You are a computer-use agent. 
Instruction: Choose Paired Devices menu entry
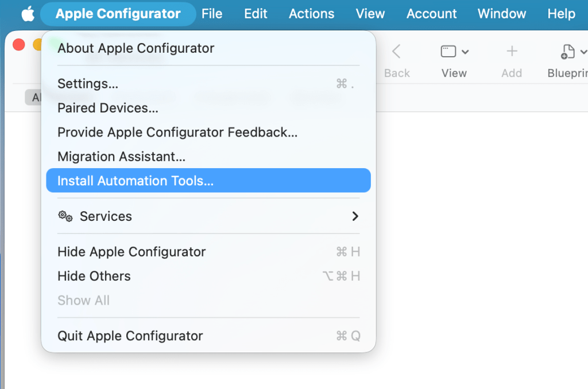[x=108, y=108]
